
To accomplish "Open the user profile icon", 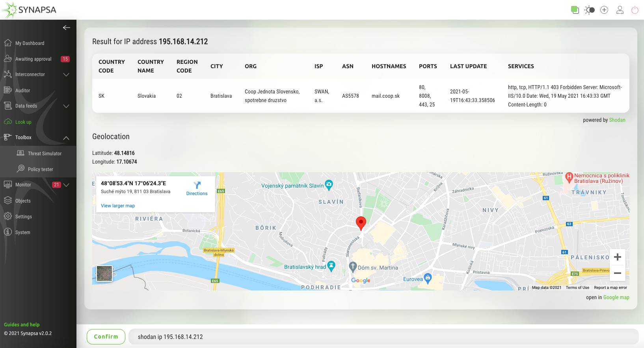I will click(620, 10).
